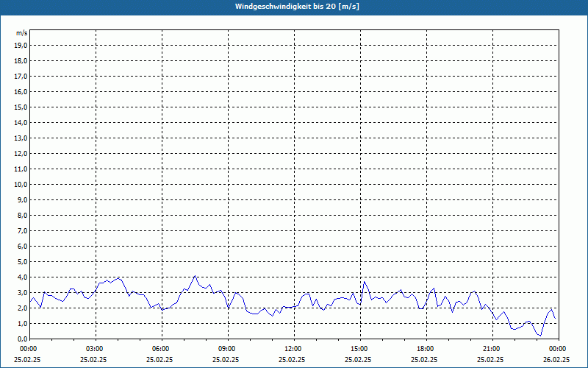Screen dimensions: 588x368
Task: Click the 09:00 time axis label
Action: (228, 349)
